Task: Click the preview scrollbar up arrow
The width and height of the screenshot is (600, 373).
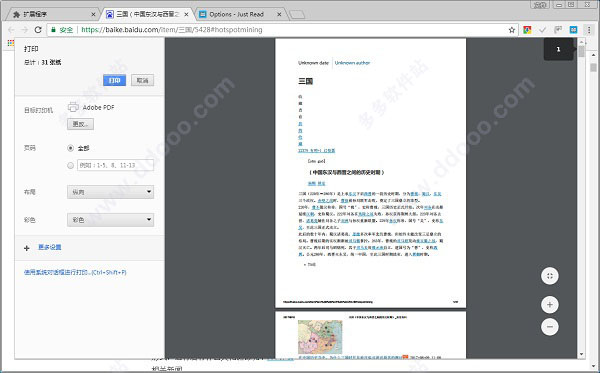Action: pos(582,41)
